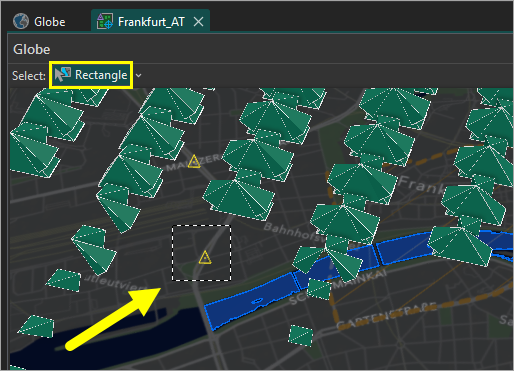The width and height of the screenshot is (514, 371).
Task: Click the Frankfurt_AT map view icon
Action: [105, 22]
